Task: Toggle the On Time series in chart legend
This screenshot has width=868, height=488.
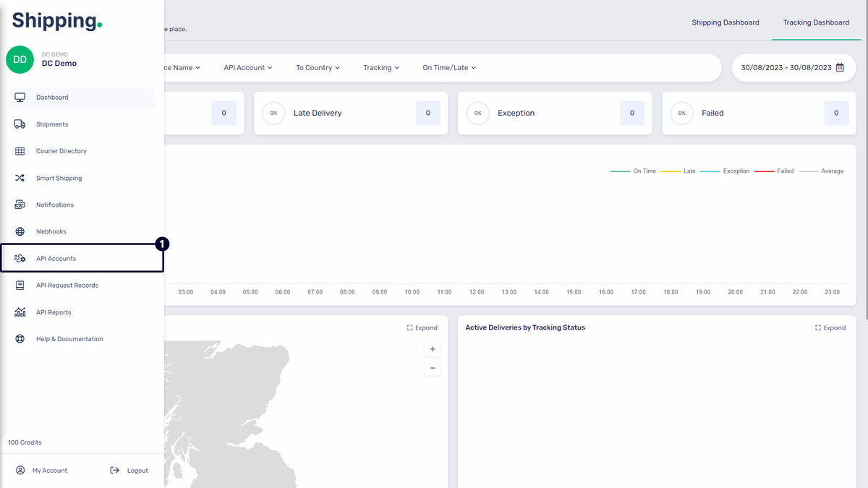Action: coord(634,171)
